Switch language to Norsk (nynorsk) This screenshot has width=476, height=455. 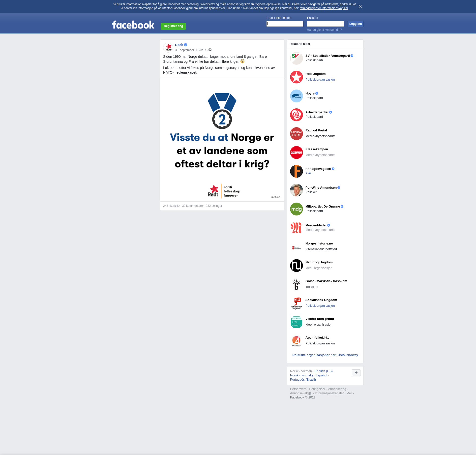click(x=301, y=375)
